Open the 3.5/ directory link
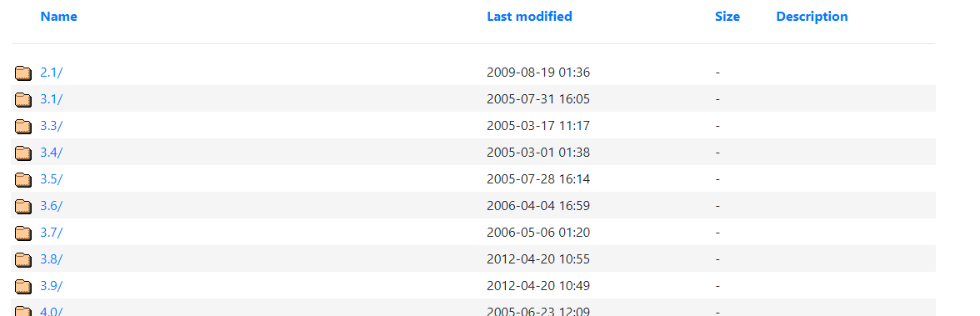 52,179
